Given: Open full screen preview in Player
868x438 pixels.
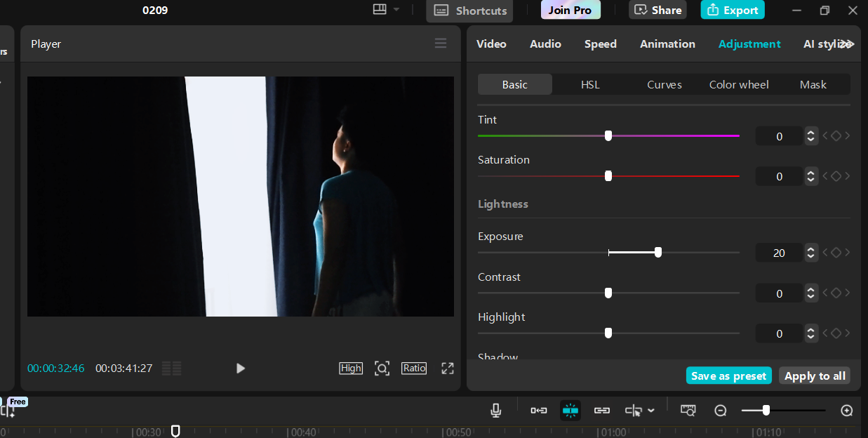Looking at the screenshot, I should 448,369.
